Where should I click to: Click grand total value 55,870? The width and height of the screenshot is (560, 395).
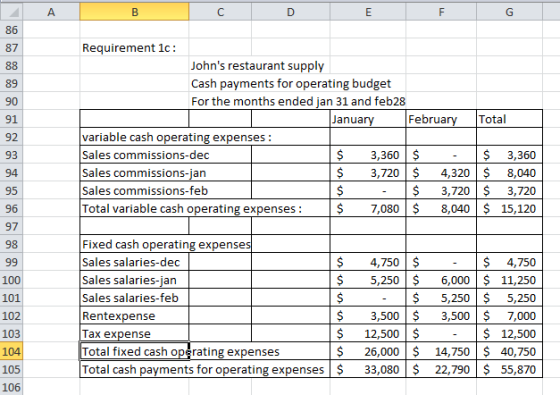509,369
